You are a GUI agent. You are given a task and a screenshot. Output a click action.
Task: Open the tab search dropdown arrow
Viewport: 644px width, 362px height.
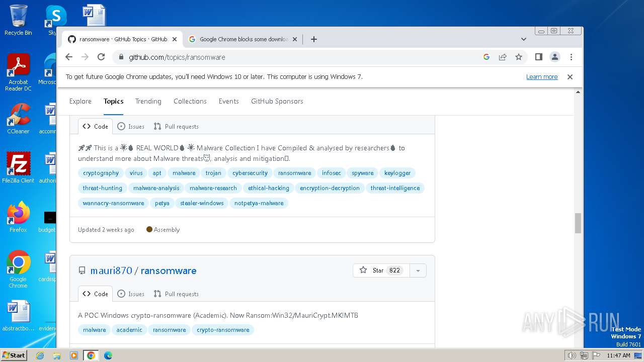click(524, 39)
